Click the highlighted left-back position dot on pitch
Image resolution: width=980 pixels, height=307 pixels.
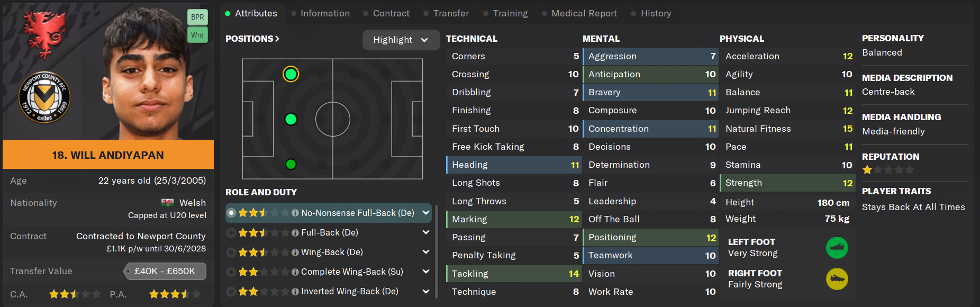(291, 74)
